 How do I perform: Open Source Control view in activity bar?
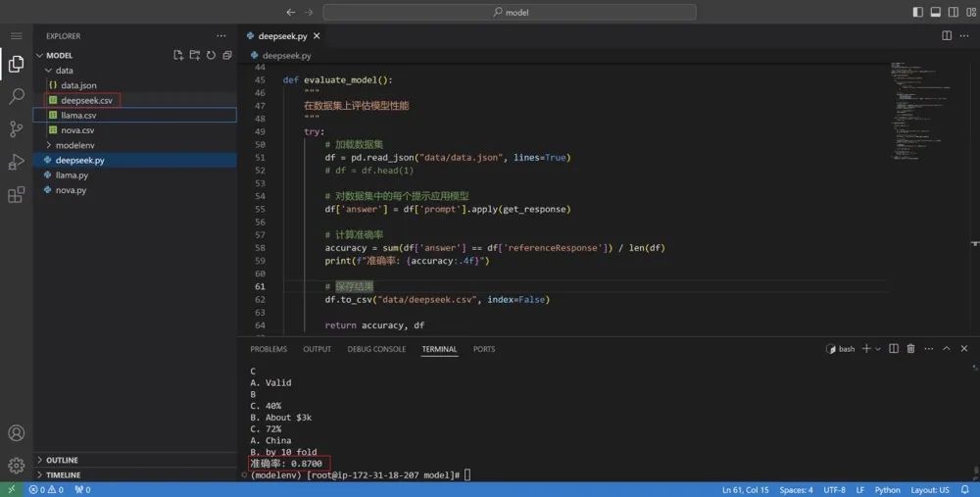[17, 128]
